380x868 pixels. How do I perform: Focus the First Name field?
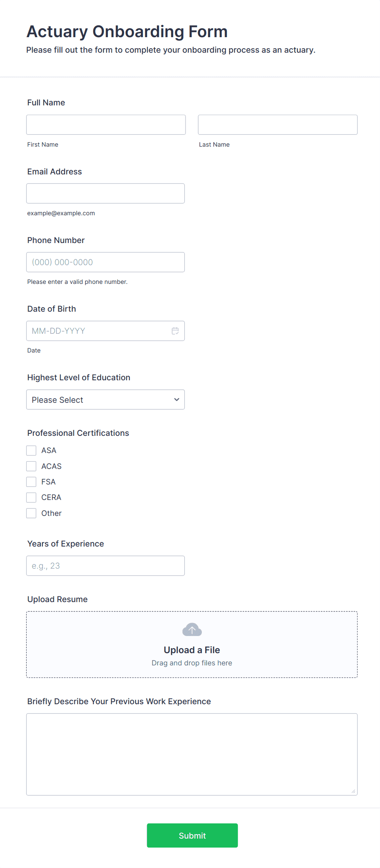coord(106,125)
